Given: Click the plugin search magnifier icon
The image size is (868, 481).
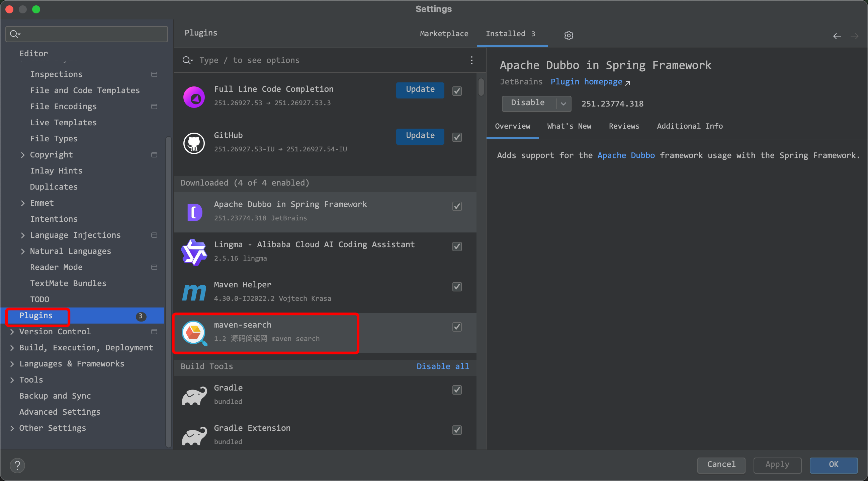Looking at the screenshot, I should tap(187, 60).
